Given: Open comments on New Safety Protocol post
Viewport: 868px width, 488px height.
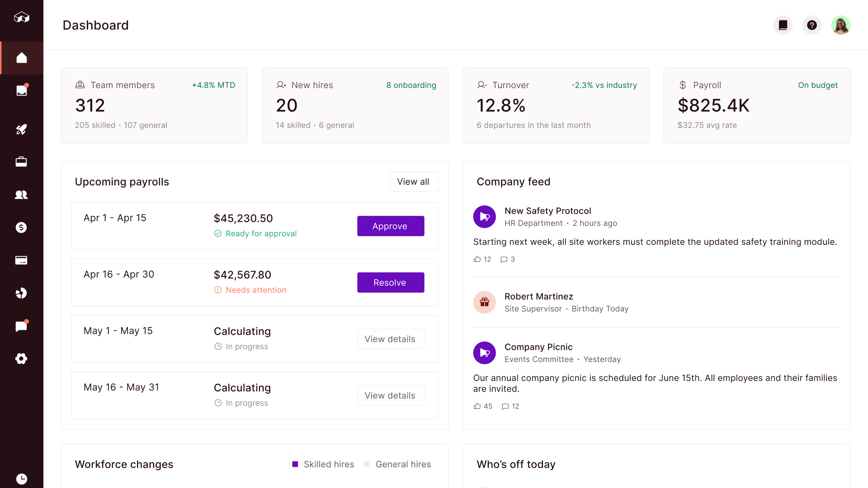Looking at the screenshot, I should [504, 259].
